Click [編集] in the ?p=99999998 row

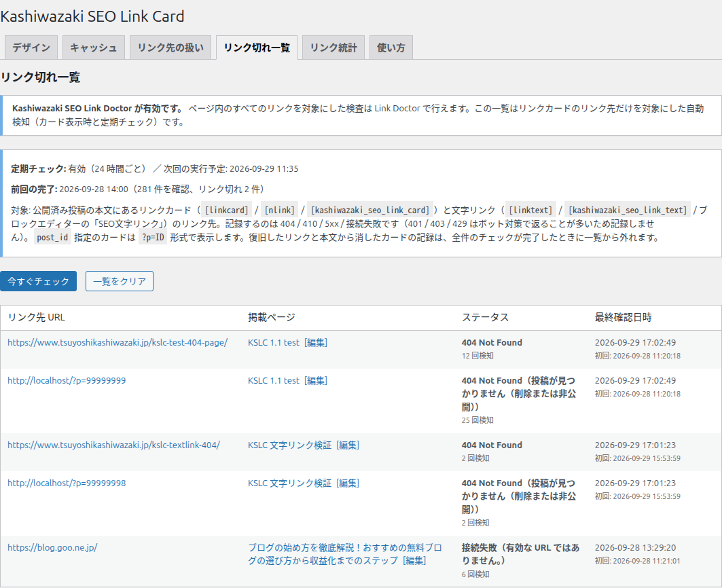[x=348, y=483]
